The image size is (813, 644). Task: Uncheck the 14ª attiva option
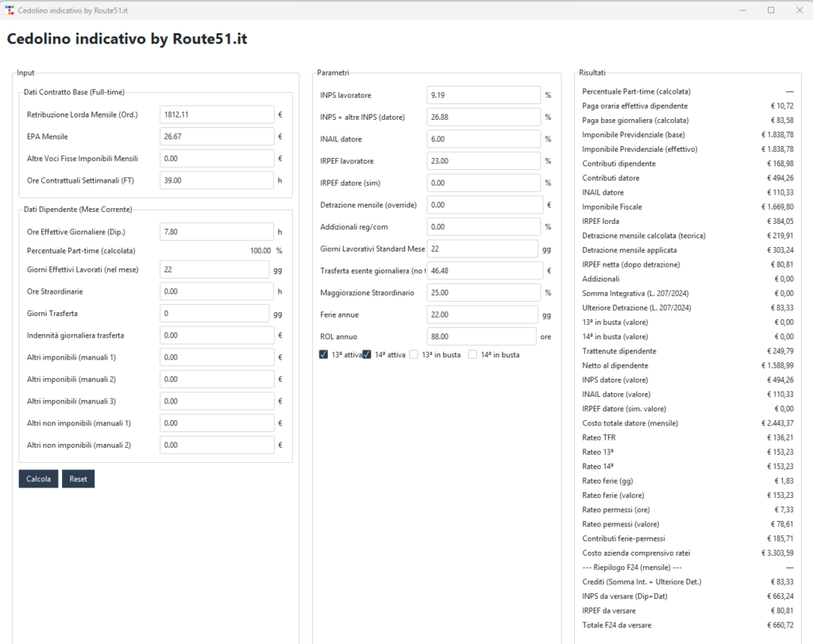coord(368,355)
